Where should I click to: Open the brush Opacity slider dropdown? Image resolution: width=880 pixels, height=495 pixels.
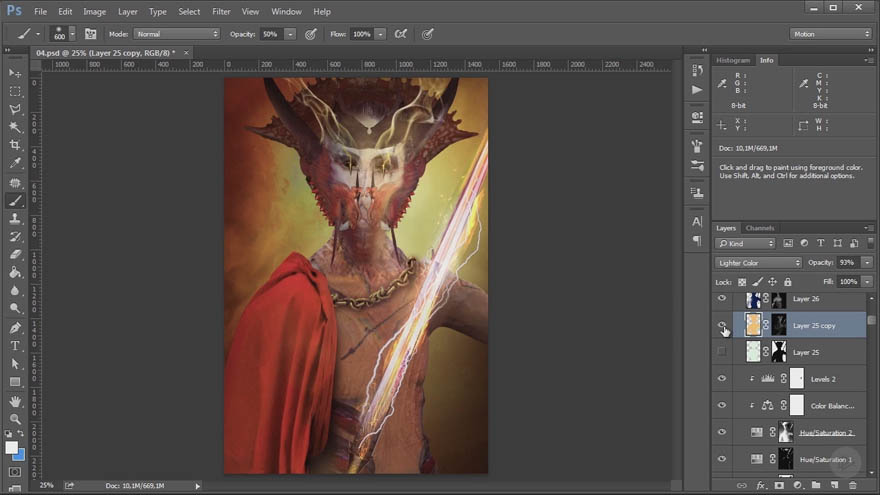pyautogui.click(x=290, y=34)
